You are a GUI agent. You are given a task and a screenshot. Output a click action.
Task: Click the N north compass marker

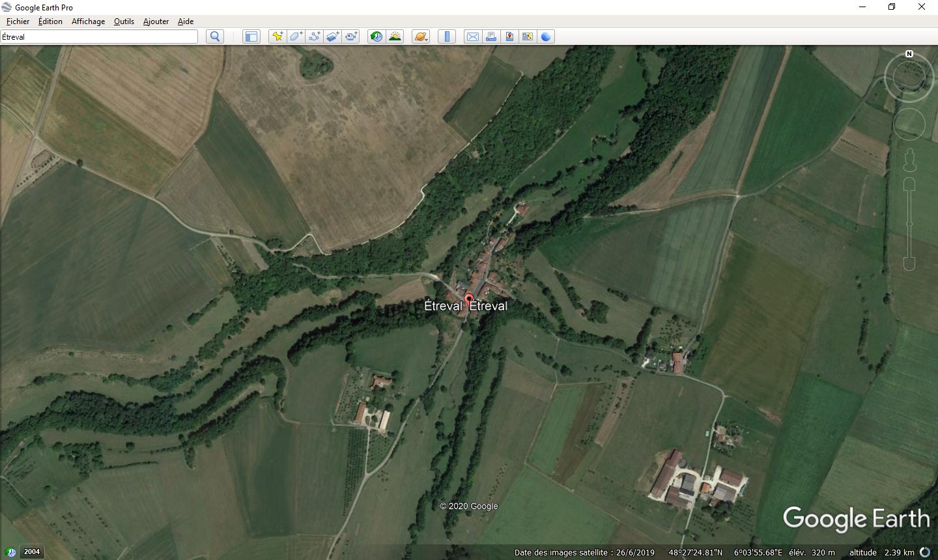pos(909,54)
